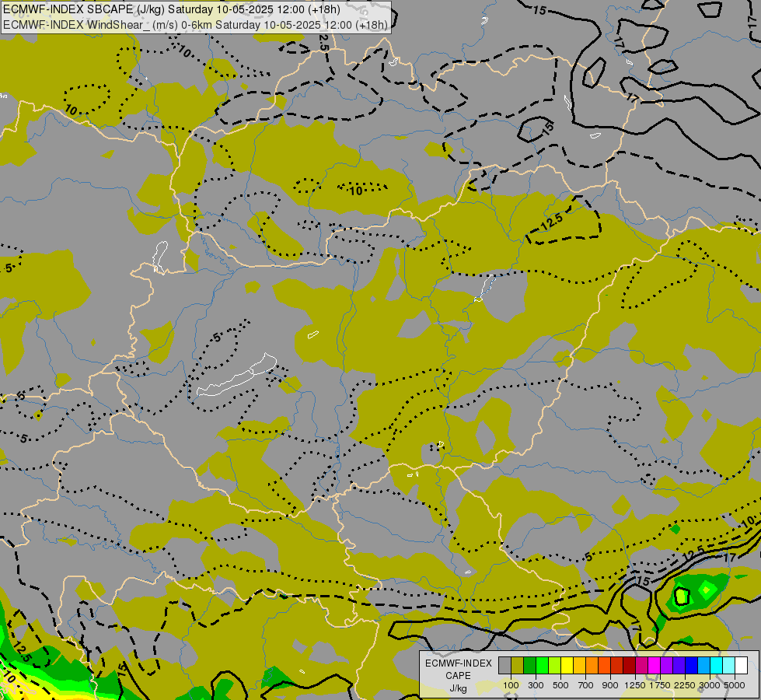This screenshot has height=700, width=761.
Task: Select the yellow-green lime legend swatch
Action: pyautogui.click(x=555, y=666)
